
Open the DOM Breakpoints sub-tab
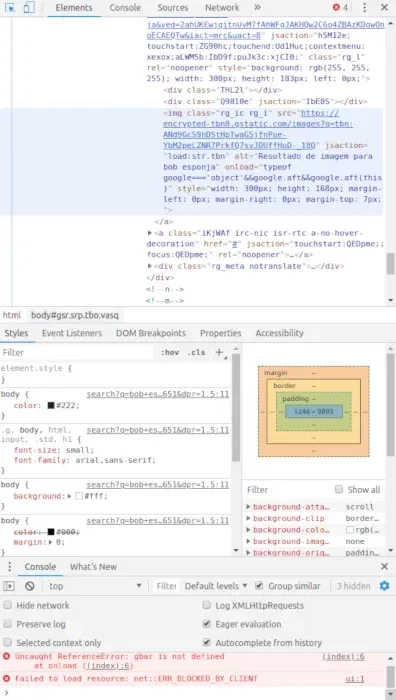(x=151, y=333)
